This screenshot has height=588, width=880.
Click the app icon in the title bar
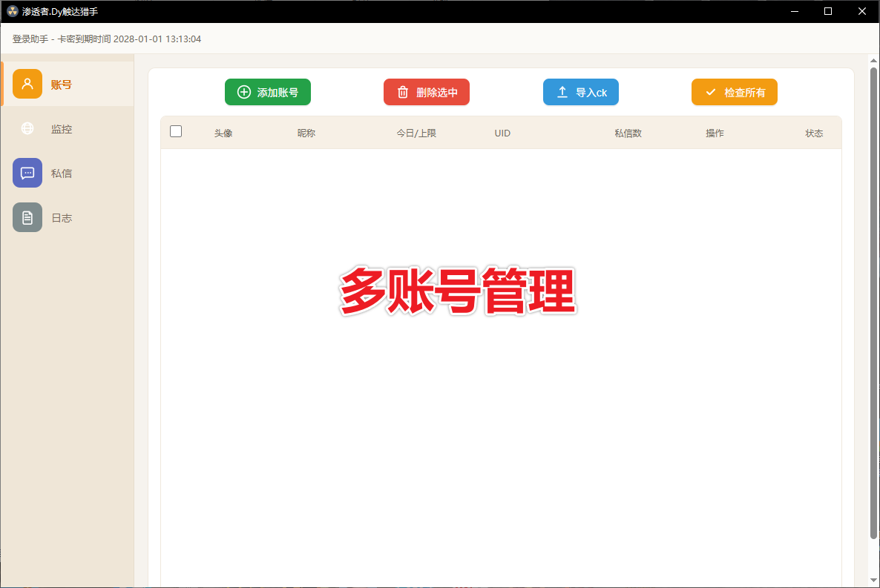[12, 11]
